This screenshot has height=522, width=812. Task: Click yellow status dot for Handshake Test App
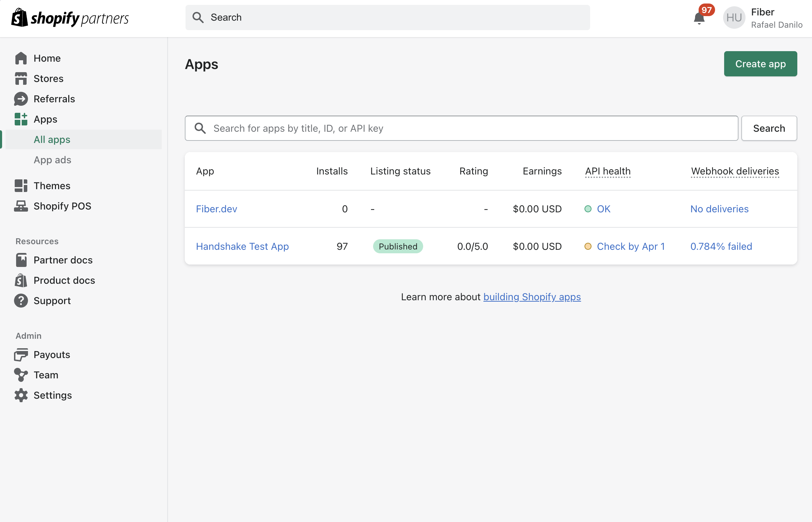click(x=588, y=246)
